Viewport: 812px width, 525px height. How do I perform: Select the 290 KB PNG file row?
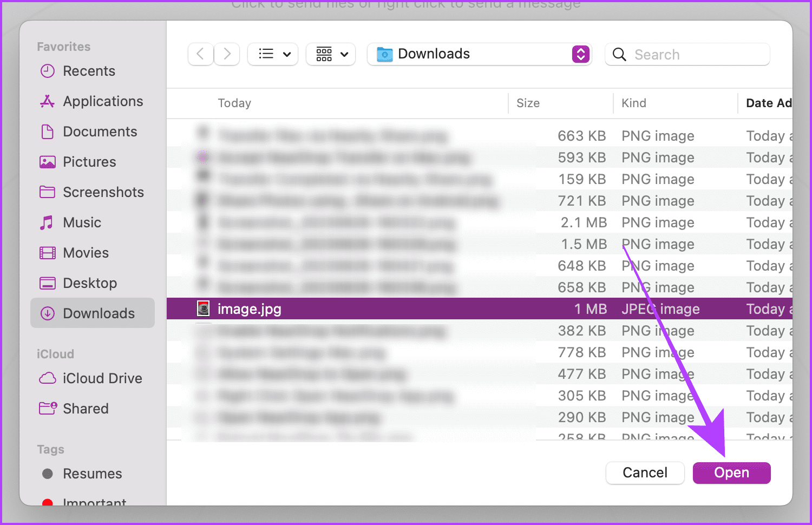tap(480, 417)
